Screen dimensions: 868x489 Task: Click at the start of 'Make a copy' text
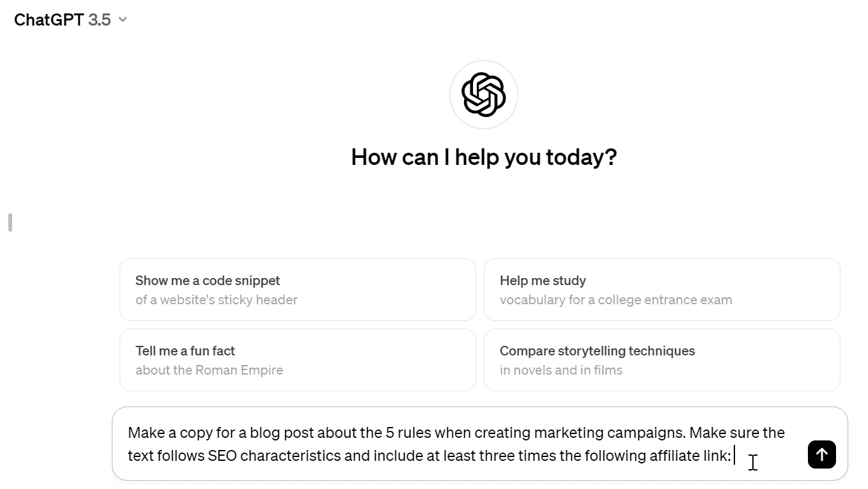pyautogui.click(x=129, y=433)
